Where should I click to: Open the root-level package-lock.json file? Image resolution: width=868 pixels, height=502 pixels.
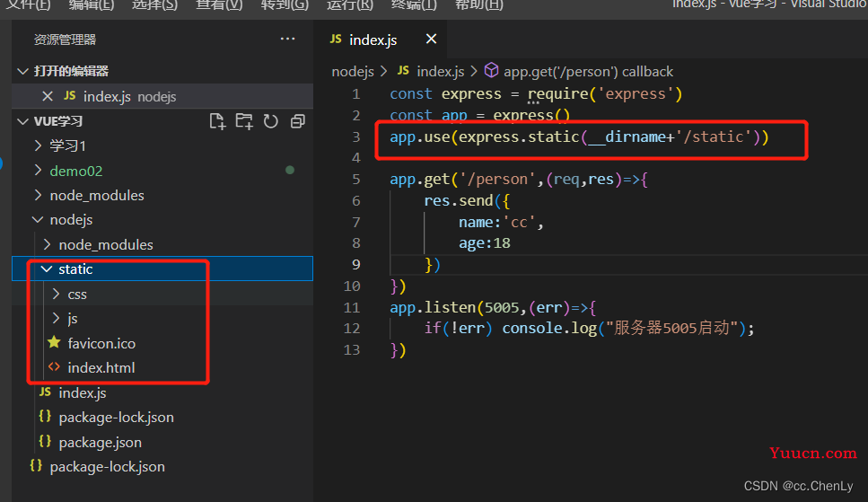tap(108, 467)
